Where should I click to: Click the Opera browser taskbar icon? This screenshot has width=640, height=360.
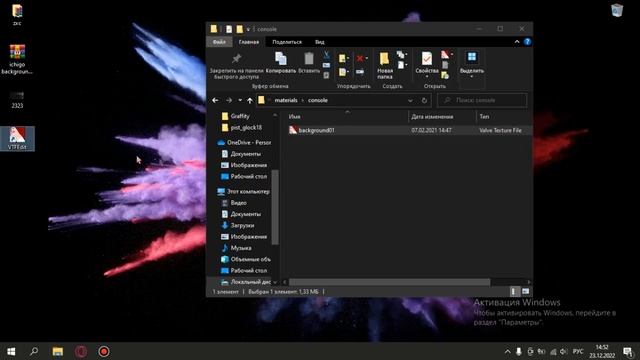[x=80, y=351]
